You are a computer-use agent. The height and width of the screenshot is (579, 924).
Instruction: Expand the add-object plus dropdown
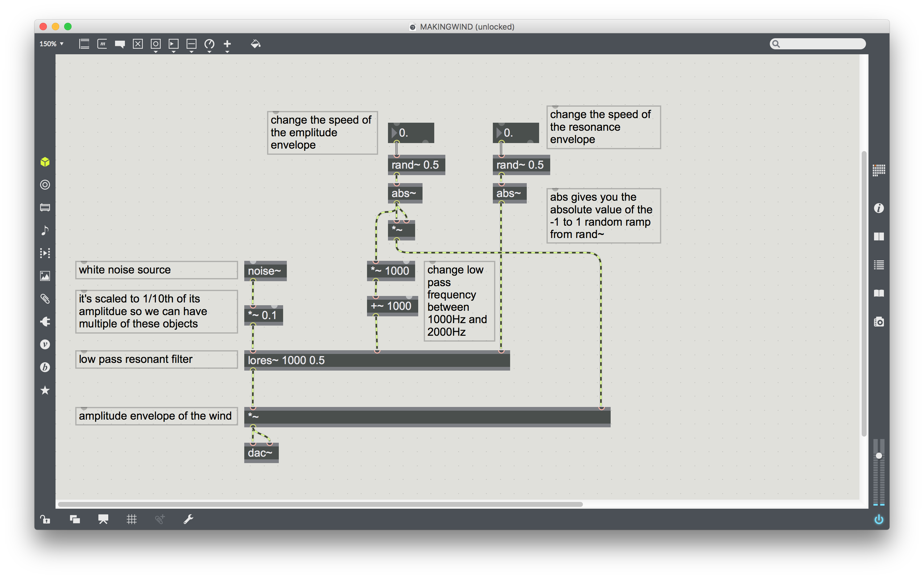click(x=227, y=51)
